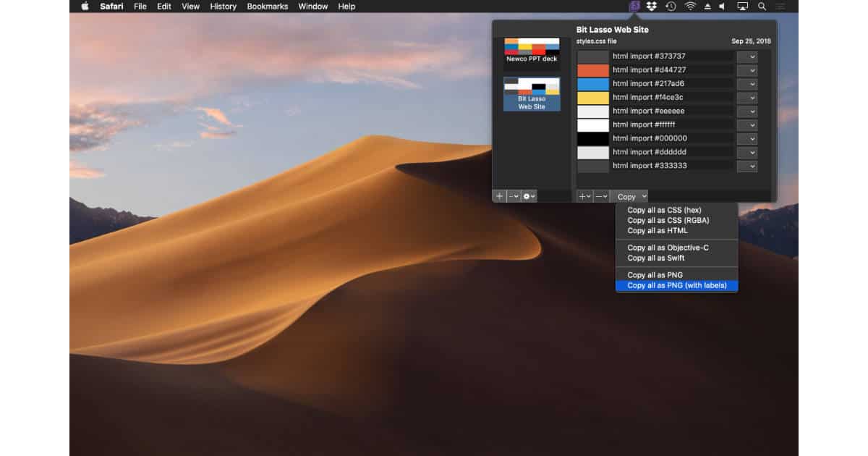The height and width of the screenshot is (456, 868).
Task: Click the orange-red #d44727 color swatch
Action: [593, 70]
